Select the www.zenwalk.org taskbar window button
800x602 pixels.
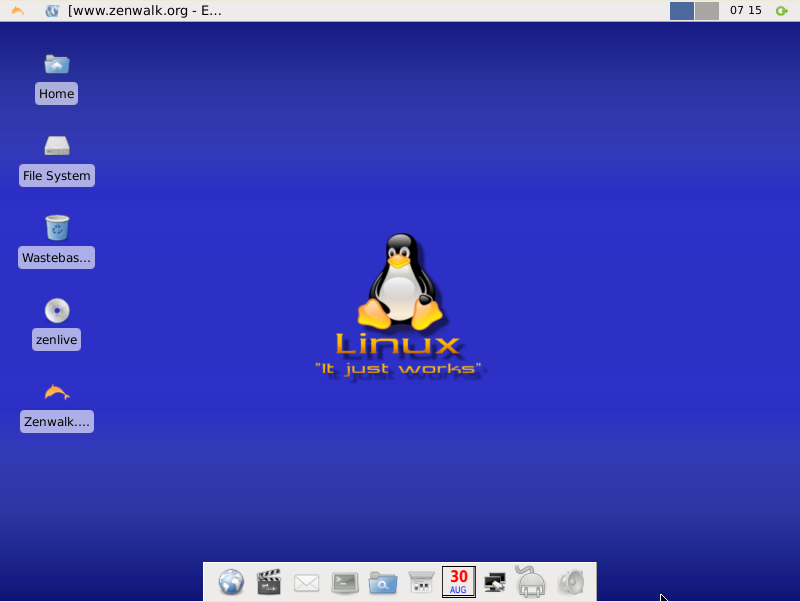(x=134, y=10)
